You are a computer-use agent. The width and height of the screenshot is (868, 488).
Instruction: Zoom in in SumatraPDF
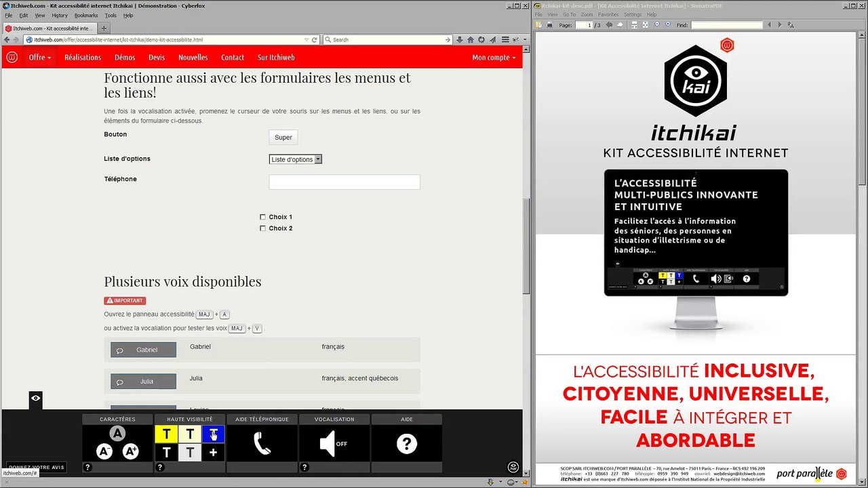pos(668,24)
